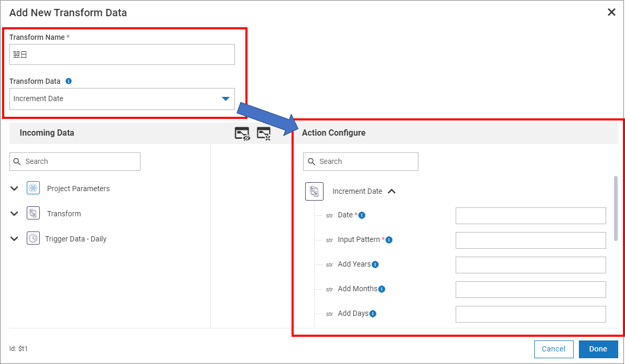Open the Transform Data dropdown
Viewport: 625px width, 364px height.
coord(225,98)
